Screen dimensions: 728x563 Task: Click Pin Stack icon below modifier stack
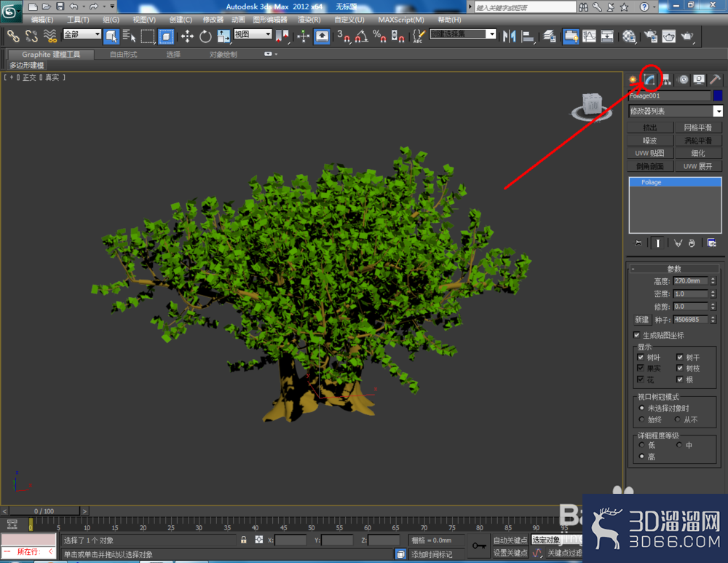(637, 243)
